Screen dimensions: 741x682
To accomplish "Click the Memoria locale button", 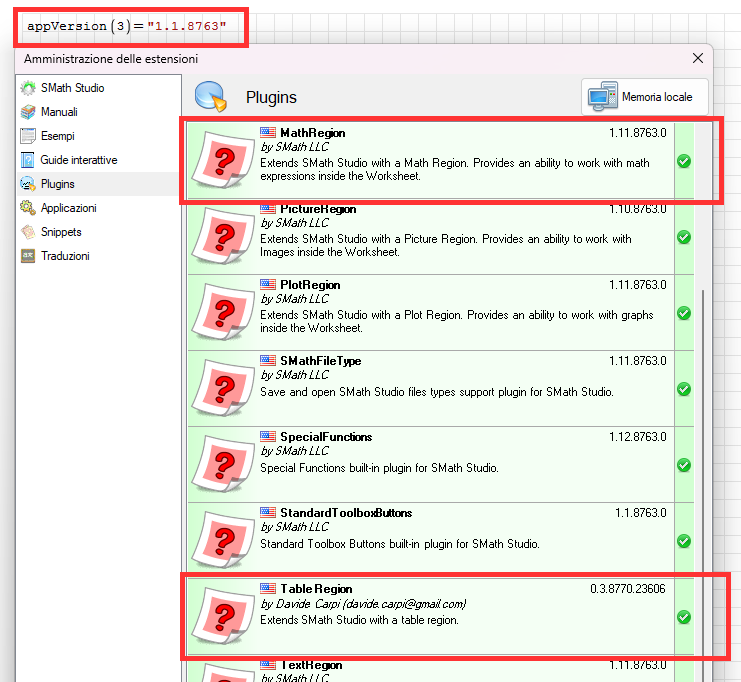I will tap(645, 97).
